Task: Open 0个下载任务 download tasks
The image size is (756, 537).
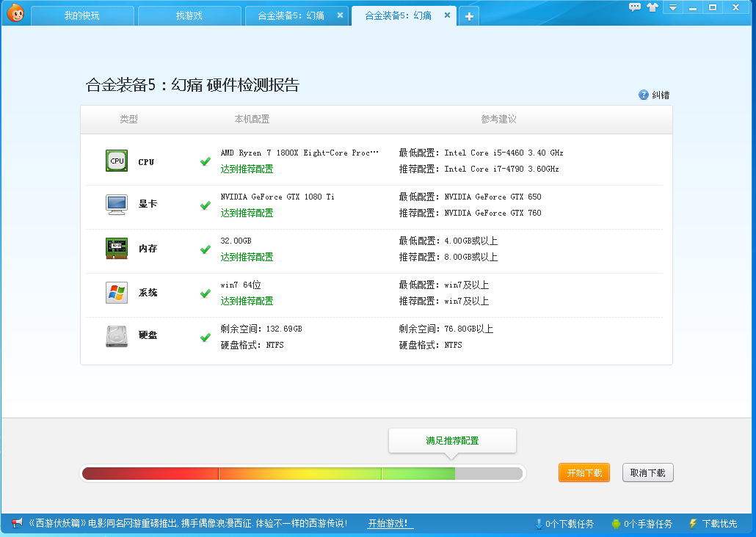Action: (564, 524)
